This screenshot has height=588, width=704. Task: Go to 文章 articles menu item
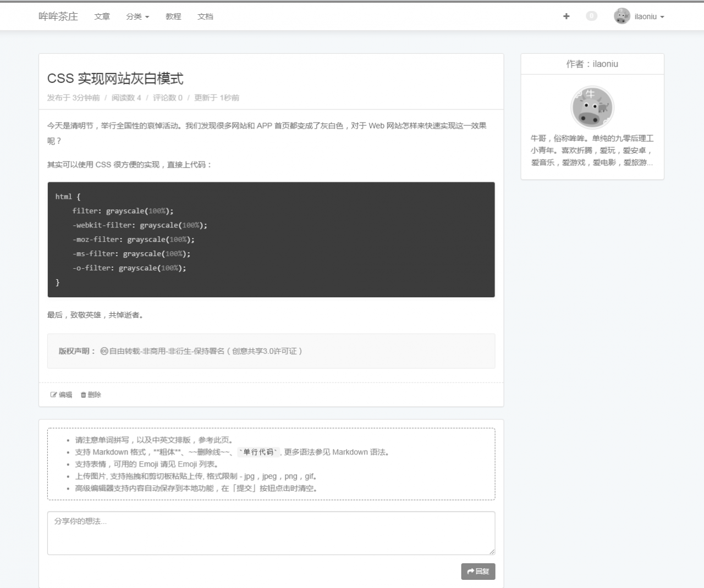[102, 16]
